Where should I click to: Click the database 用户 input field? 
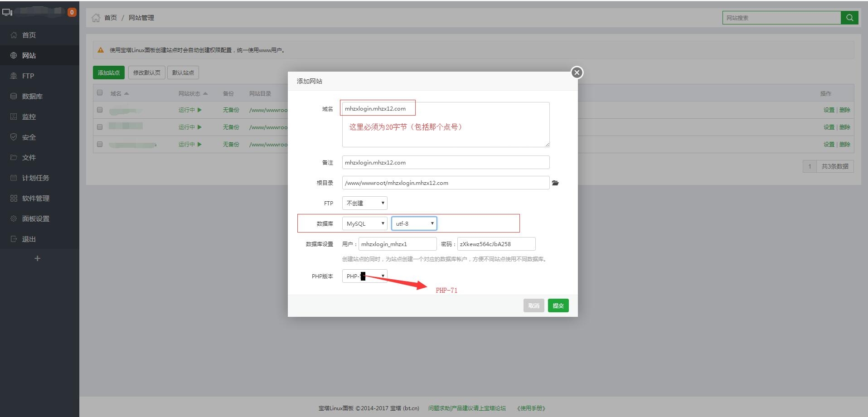(398, 244)
